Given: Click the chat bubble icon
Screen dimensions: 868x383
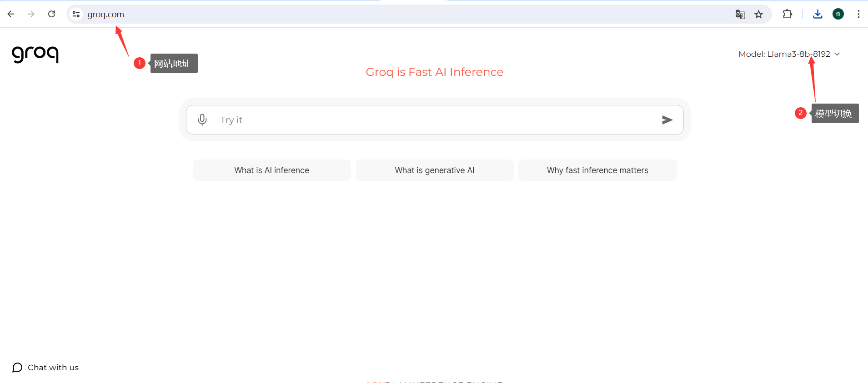Looking at the screenshot, I should pos(17,368).
